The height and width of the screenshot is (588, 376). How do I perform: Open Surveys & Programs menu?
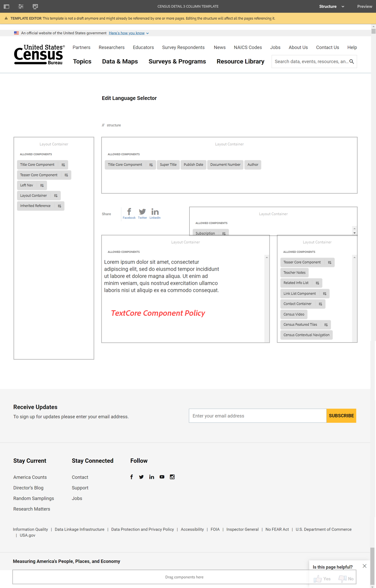tap(177, 61)
